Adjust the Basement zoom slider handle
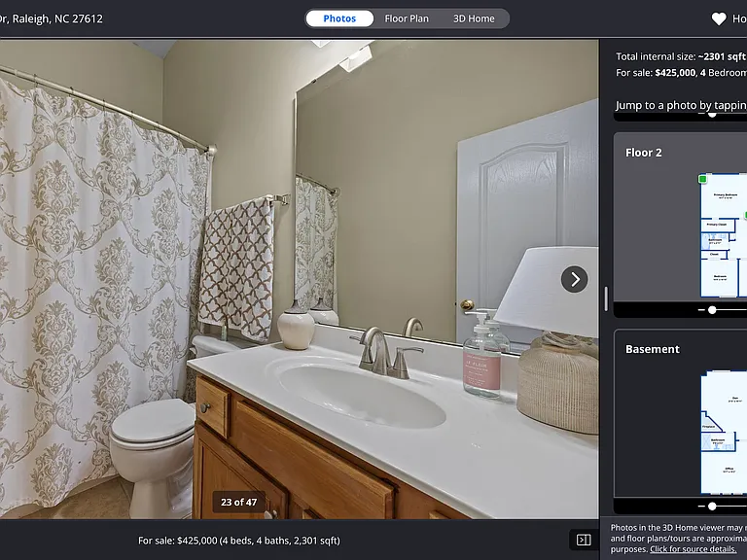The width and height of the screenshot is (747, 560). coord(712,507)
